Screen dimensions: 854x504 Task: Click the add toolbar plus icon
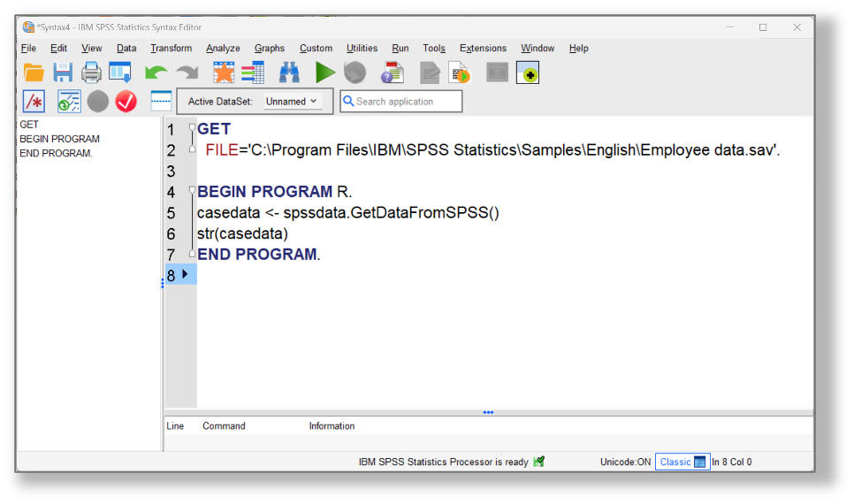click(x=528, y=73)
